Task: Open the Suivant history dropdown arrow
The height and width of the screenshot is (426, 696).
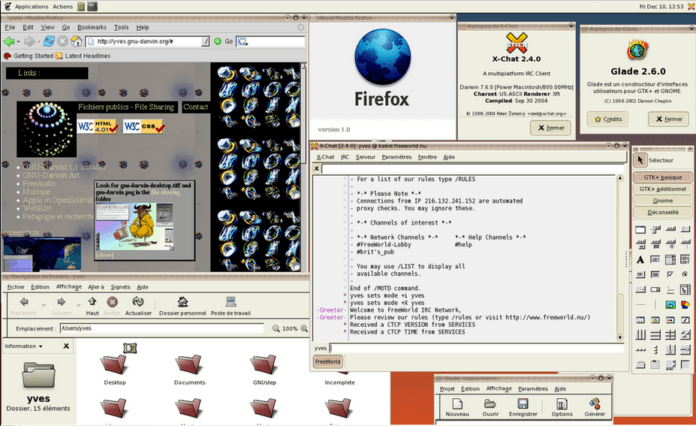Action: click(79, 305)
